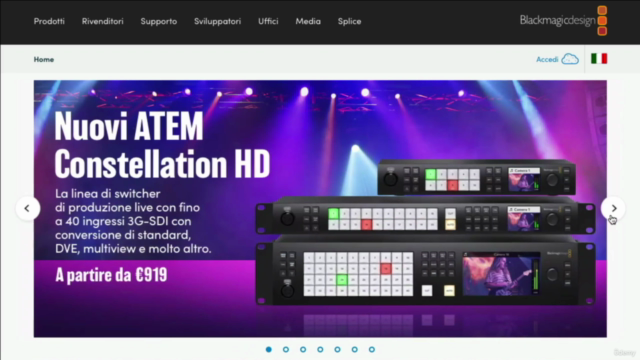
Task: Click the cloud icon beside Accedi
Action: tap(570, 59)
